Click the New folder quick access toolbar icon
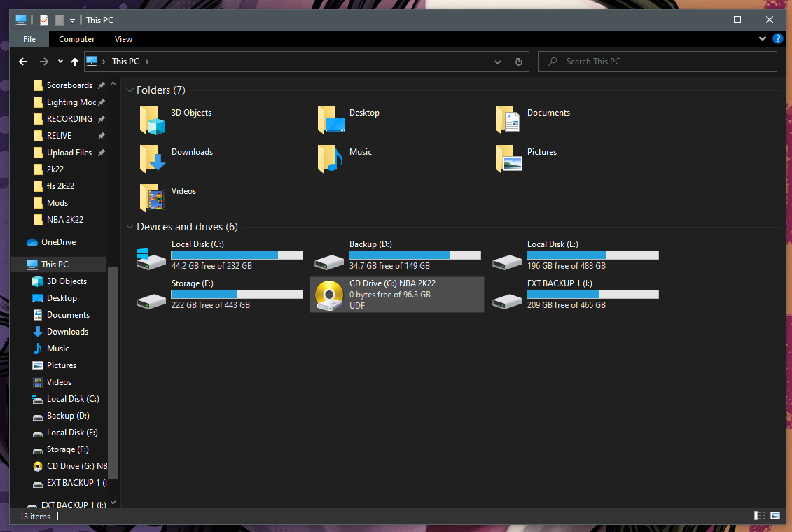792x532 pixels. click(60, 20)
